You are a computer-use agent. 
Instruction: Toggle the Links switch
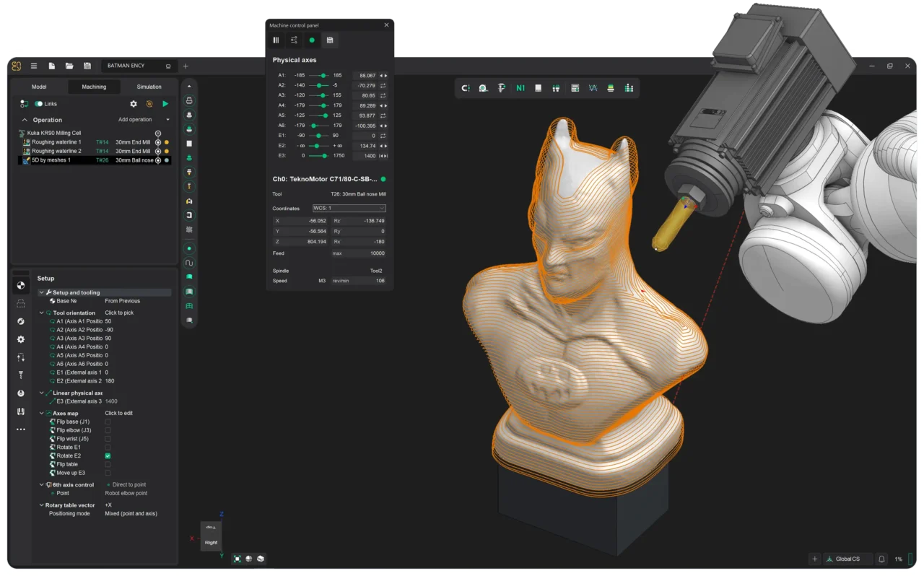pos(39,104)
